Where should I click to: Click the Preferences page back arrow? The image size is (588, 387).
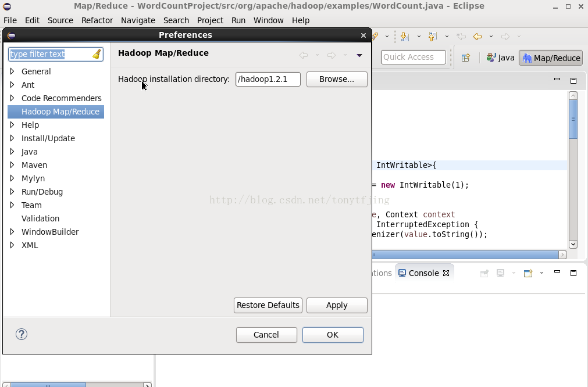point(304,55)
